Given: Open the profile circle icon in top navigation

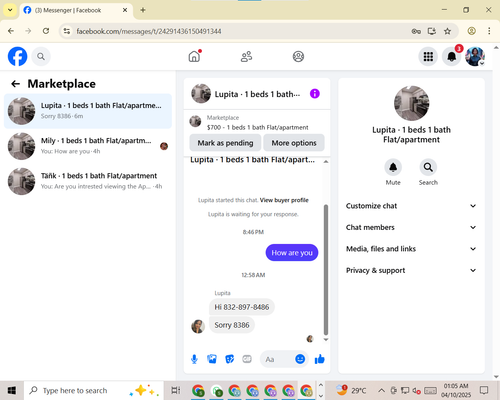Looking at the screenshot, I should coord(298,57).
